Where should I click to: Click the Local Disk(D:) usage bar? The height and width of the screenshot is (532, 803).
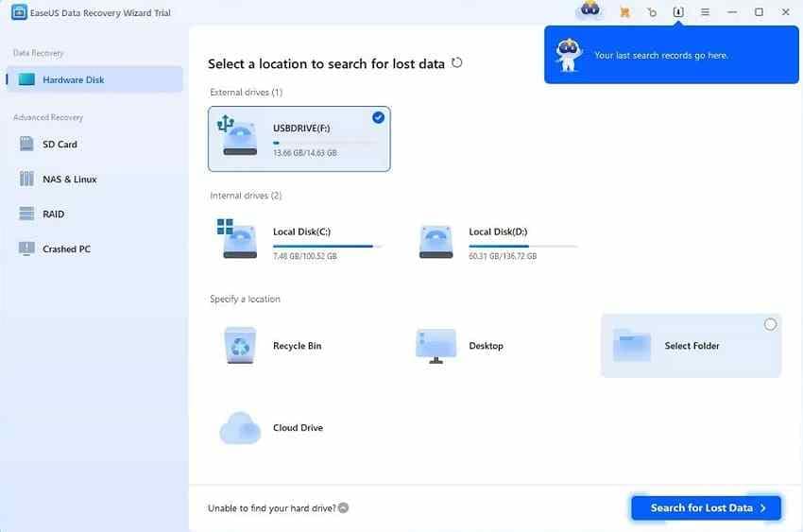click(523, 247)
